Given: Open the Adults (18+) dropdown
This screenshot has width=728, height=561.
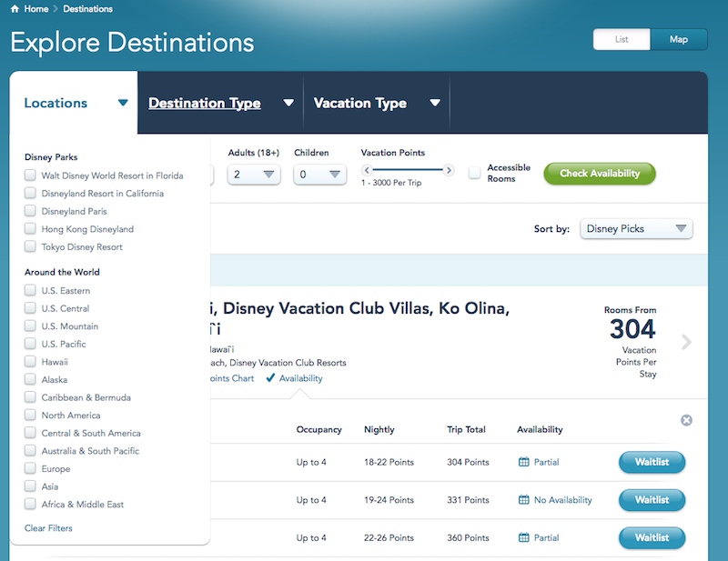Looking at the screenshot, I should 254,175.
